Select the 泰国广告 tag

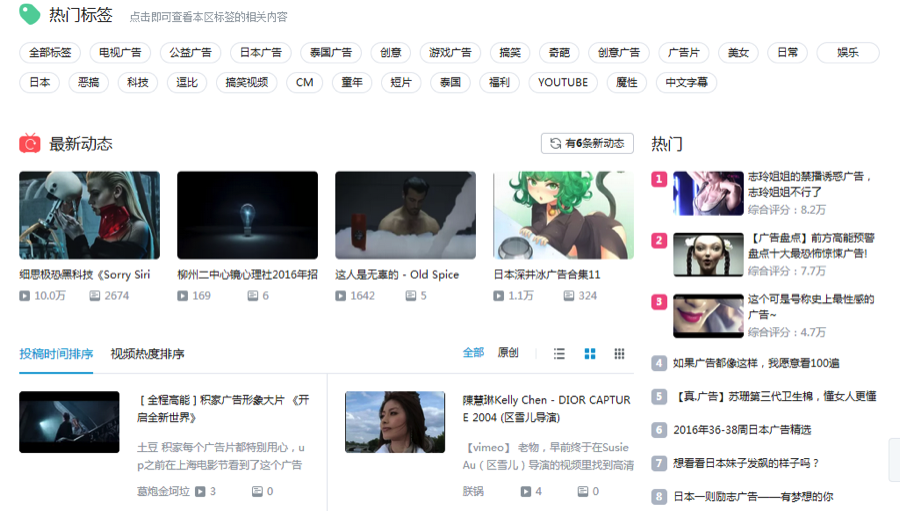coord(331,52)
